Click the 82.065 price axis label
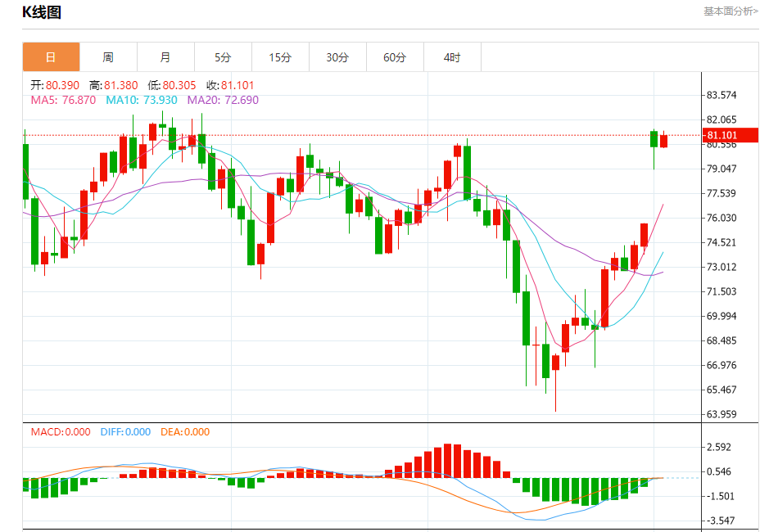 722,119
